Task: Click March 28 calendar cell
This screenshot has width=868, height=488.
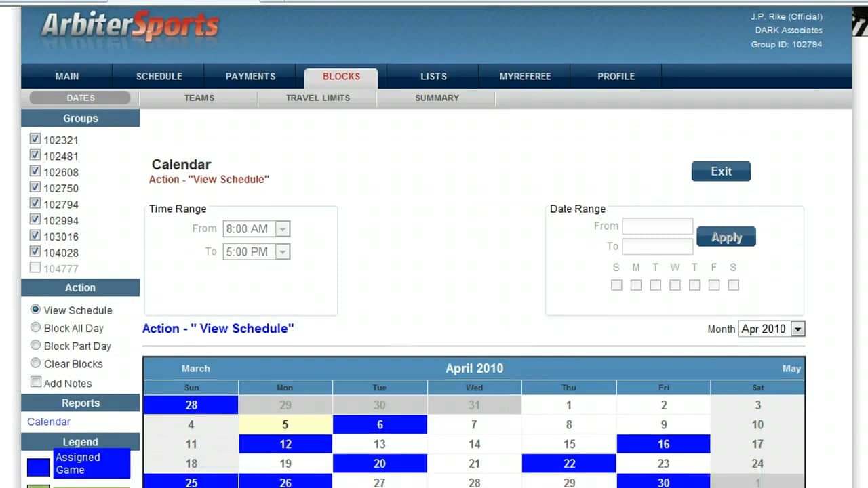Action: [191, 405]
